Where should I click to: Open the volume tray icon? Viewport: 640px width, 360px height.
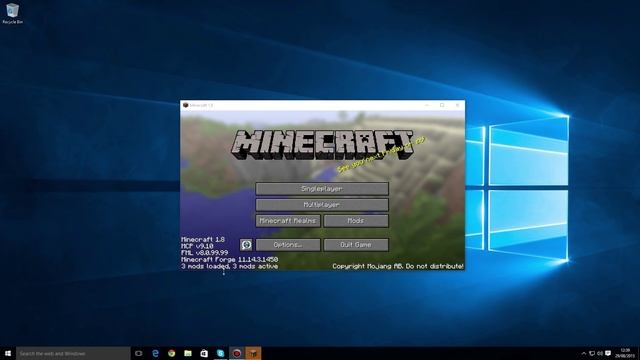[x=600, y=353]
